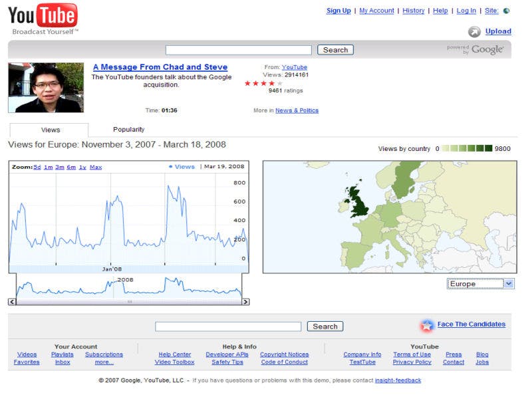
Task: Set chart zoom to 6m
Action: pos(71,167)
